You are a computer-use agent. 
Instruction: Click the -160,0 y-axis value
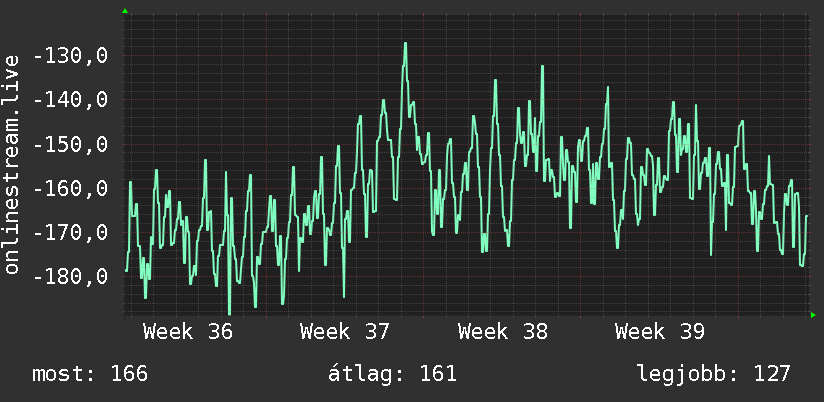click(x=70, y=188)
